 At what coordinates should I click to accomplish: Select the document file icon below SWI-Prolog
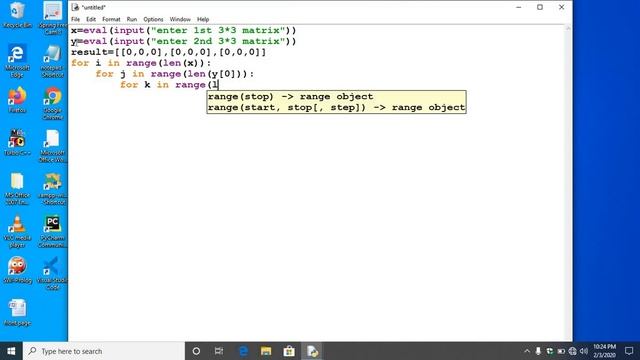click(x=17, y=313)
